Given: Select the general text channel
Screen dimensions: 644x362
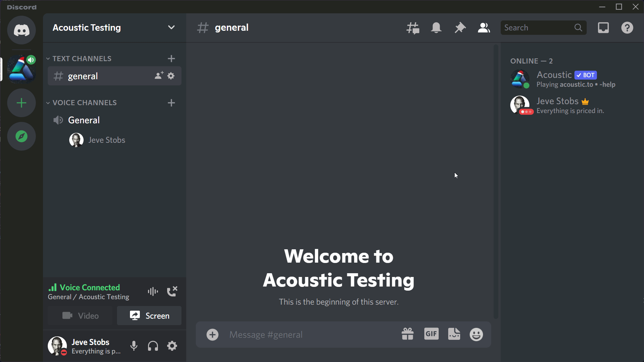Looking at the screenshot, I should 115,76.
